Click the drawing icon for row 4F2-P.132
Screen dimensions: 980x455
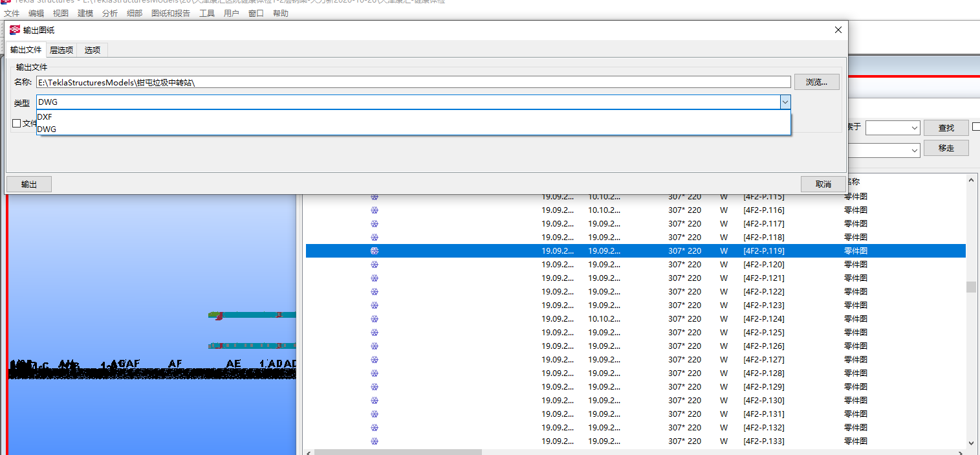(x=374, y=427)
